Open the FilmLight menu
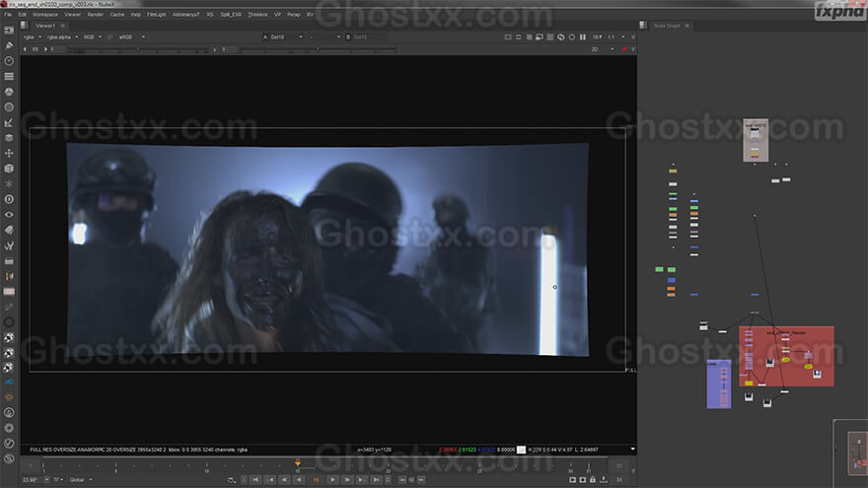868x488 pixels. (x=156, y=15)
